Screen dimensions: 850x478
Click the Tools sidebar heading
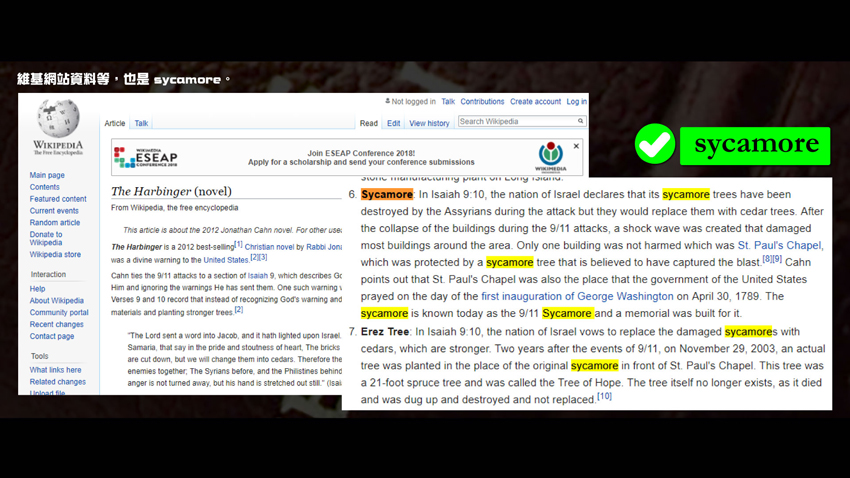coord(40,357)
